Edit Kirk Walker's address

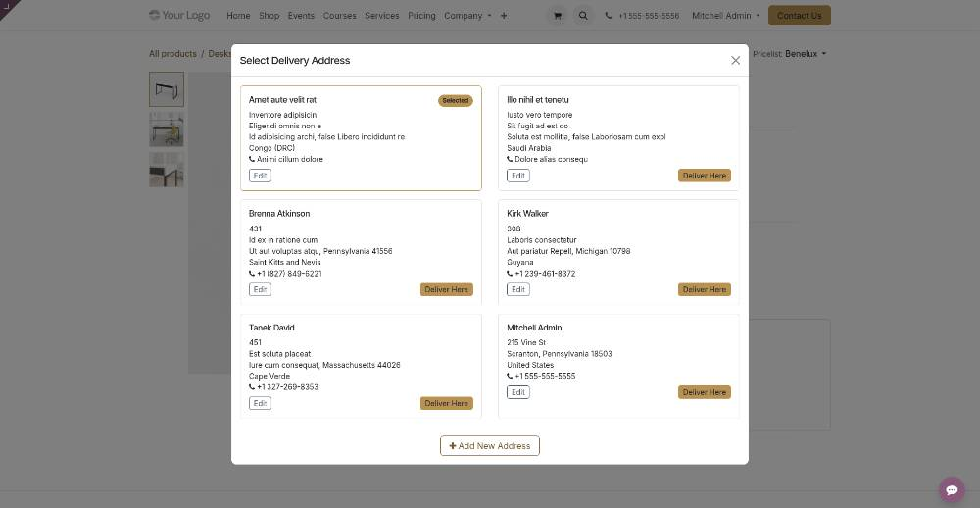(x=518, y=289)
